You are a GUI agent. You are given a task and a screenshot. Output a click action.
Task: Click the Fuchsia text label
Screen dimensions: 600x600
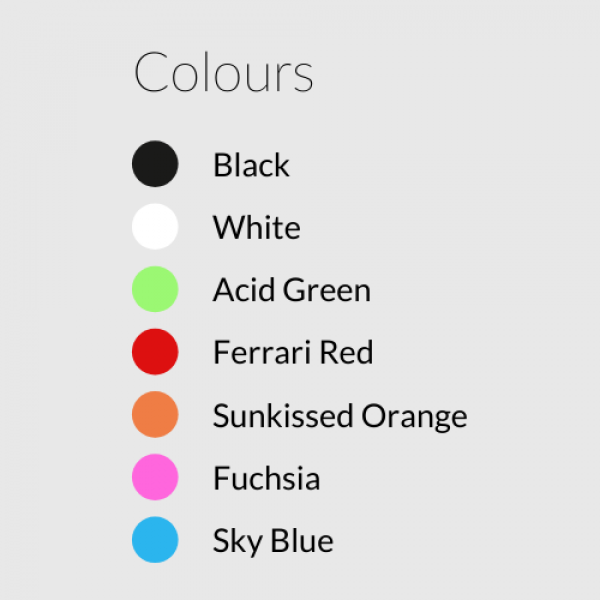[x=267, y=478]
